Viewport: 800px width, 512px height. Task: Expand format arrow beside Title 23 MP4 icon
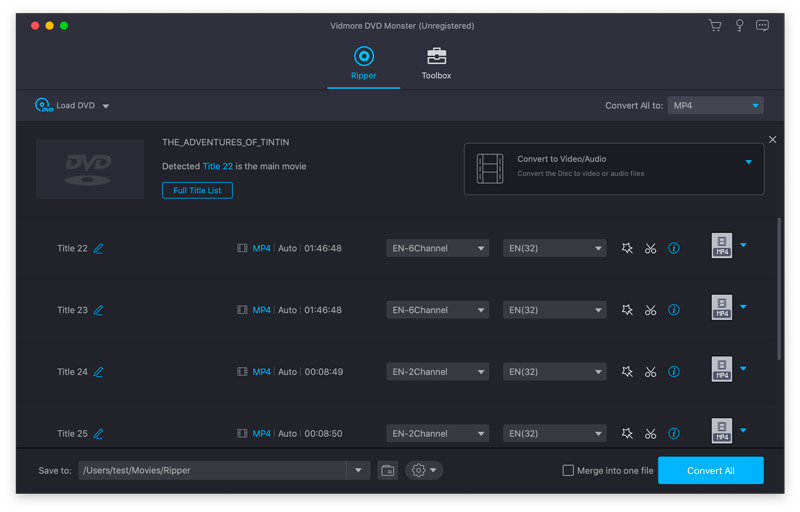(x=743, y=306)
